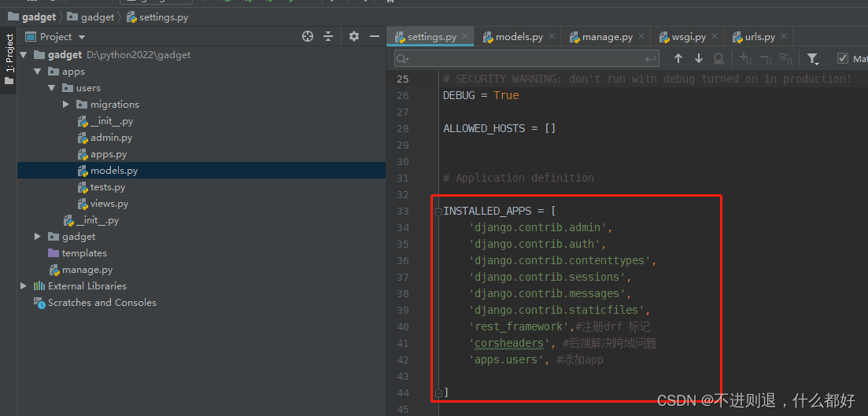Hide the Project tool window

point(375,36)
